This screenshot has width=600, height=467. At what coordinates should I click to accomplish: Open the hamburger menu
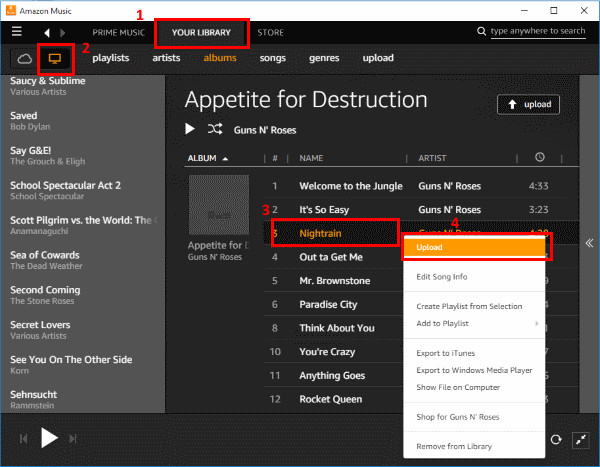16,32
